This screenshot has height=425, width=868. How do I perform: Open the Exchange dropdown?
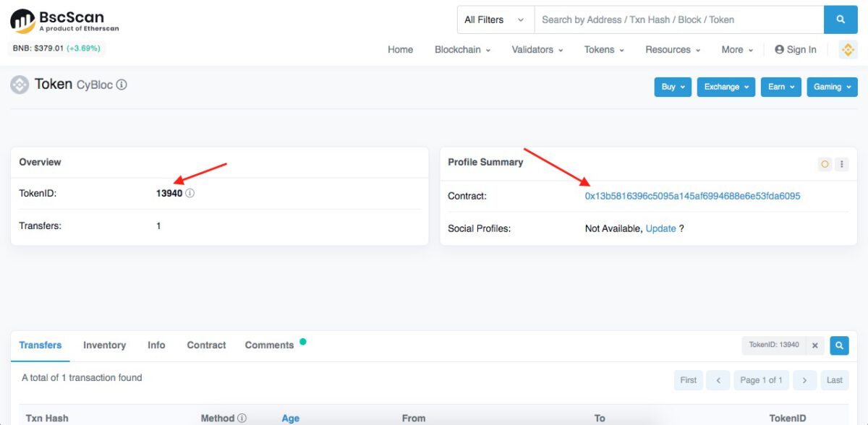(726, 87)
